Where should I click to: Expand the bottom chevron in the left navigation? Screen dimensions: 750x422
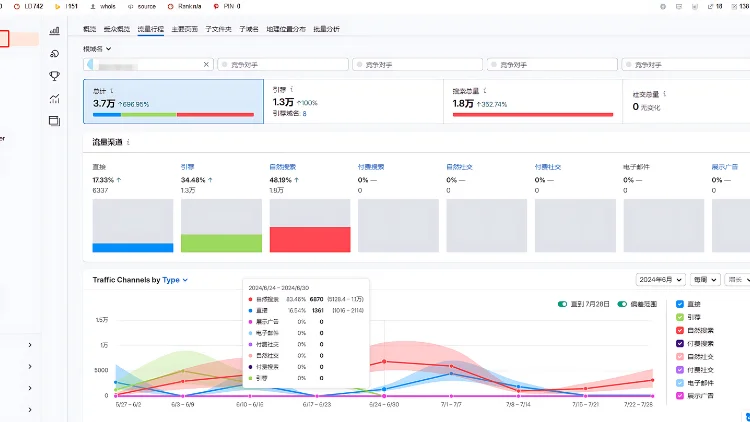(30, 410)
